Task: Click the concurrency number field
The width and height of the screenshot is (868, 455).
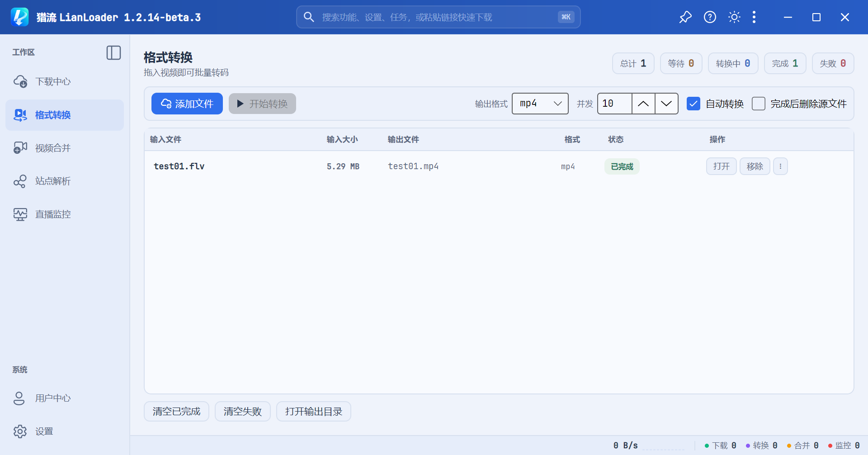Action: pyautogui.click(x=615, y=104)
